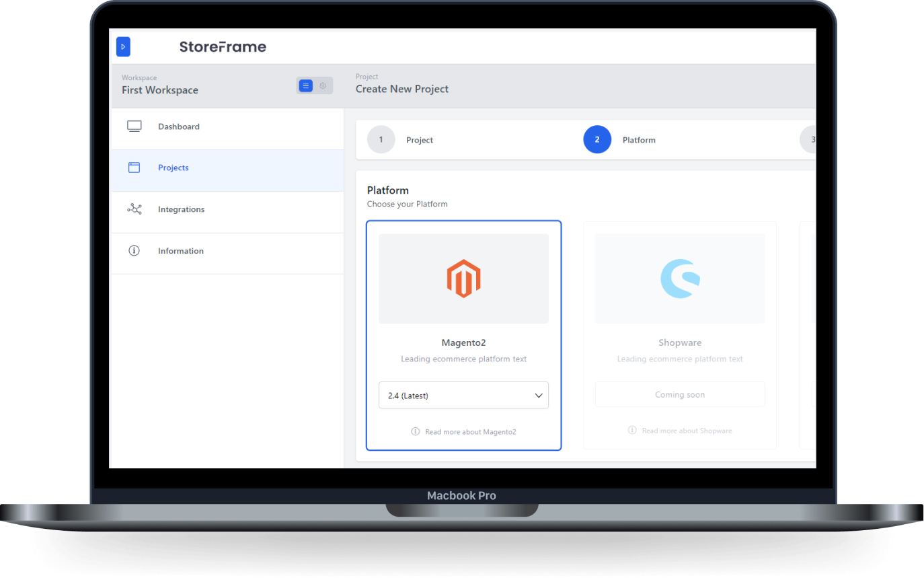Click the Information circle icon
Screen dimensions: 924x582
pos(134,250)
